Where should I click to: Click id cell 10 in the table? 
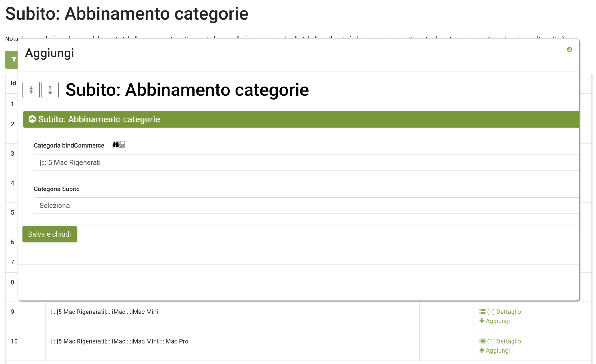pyautogui.click(x=14, y=341)
